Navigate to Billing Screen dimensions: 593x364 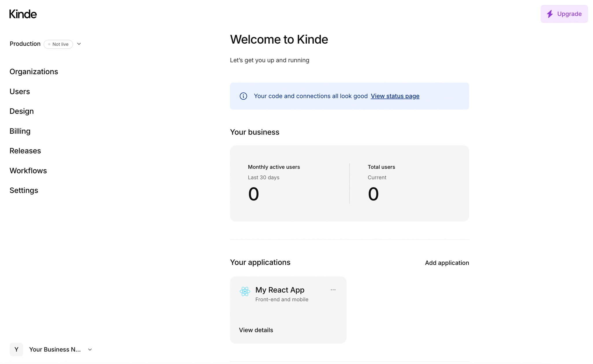[x=20, y=131]
